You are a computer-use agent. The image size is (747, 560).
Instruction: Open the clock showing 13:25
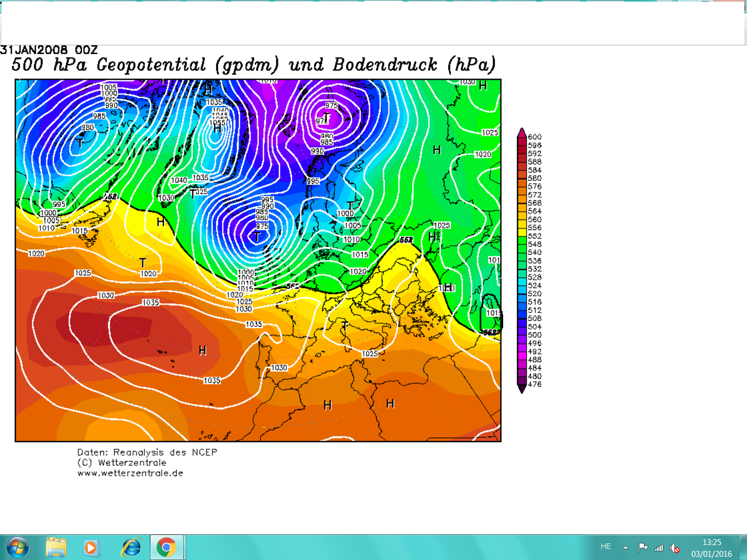coord(711,548)
